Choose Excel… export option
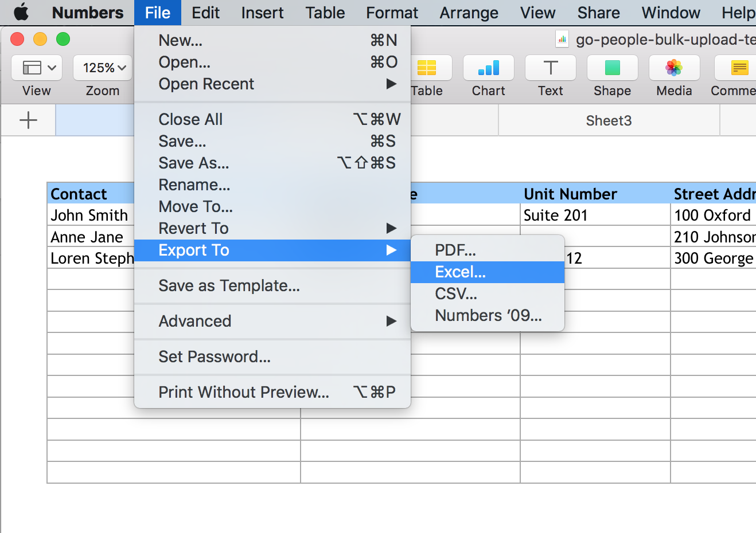756x533 pixels. tap(488, 272)
